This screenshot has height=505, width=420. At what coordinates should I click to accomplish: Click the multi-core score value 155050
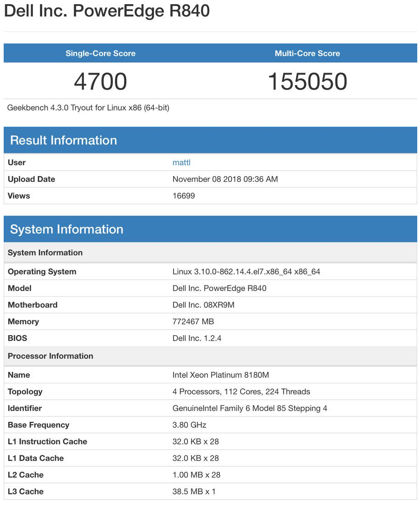307,81
